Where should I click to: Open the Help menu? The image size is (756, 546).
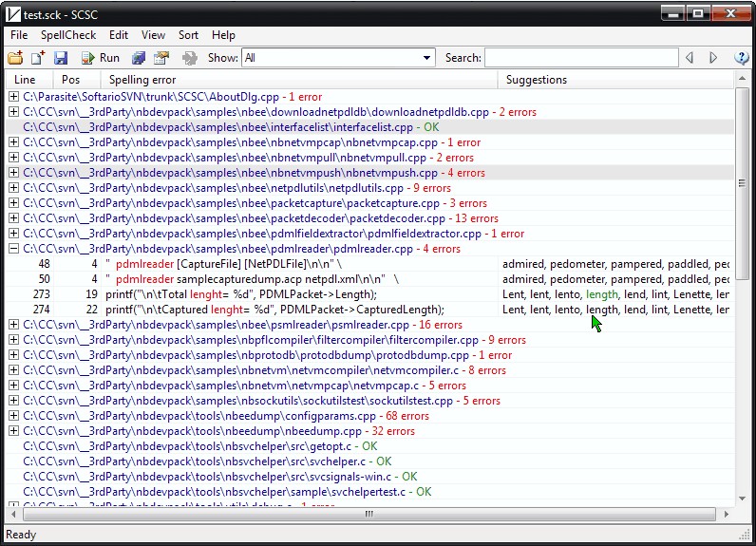pyautogui.click(x=223, y=35)
